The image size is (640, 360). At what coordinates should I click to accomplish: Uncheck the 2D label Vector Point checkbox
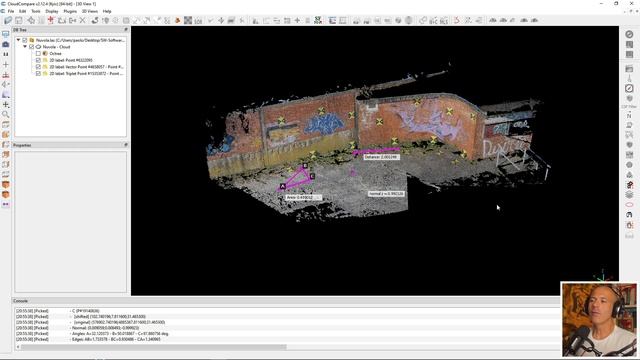pos(38,67)
